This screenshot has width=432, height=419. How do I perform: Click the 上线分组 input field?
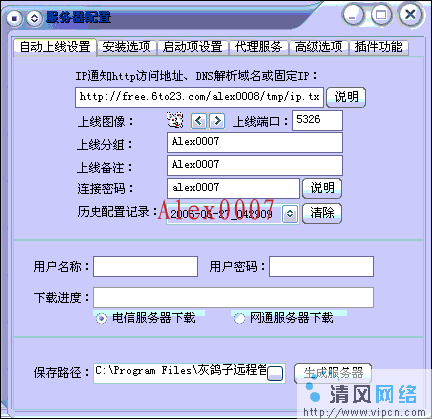255,143
